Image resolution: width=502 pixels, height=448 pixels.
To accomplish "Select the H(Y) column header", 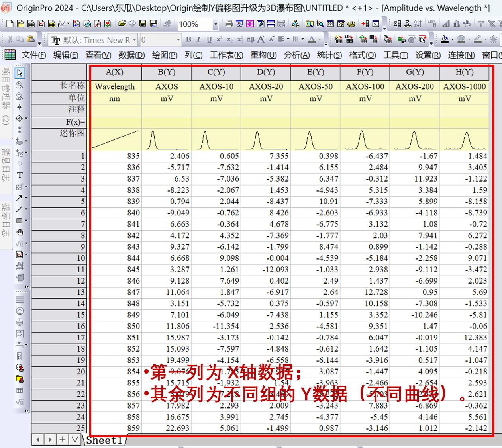I will (465, 72).
